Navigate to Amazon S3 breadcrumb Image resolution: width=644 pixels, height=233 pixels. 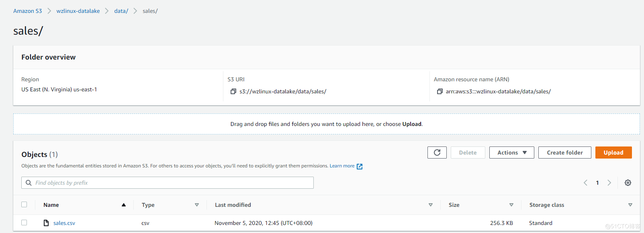(28, 11)
